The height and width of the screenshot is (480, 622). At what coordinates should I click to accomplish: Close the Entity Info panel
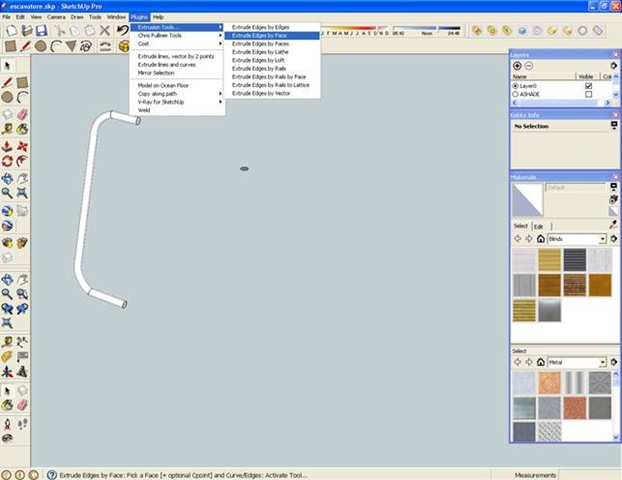coord(616,115)
